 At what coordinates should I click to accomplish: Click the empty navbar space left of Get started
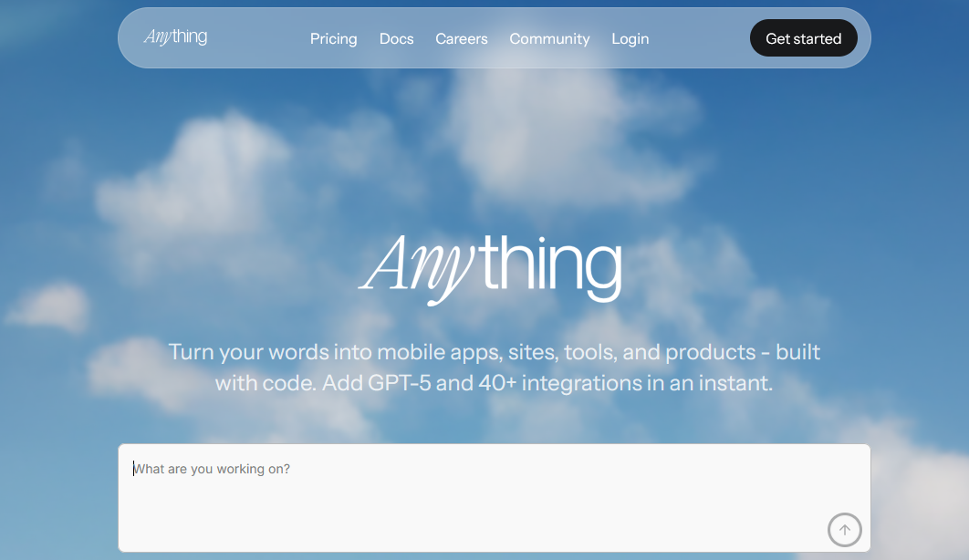(x=698, y=38)
